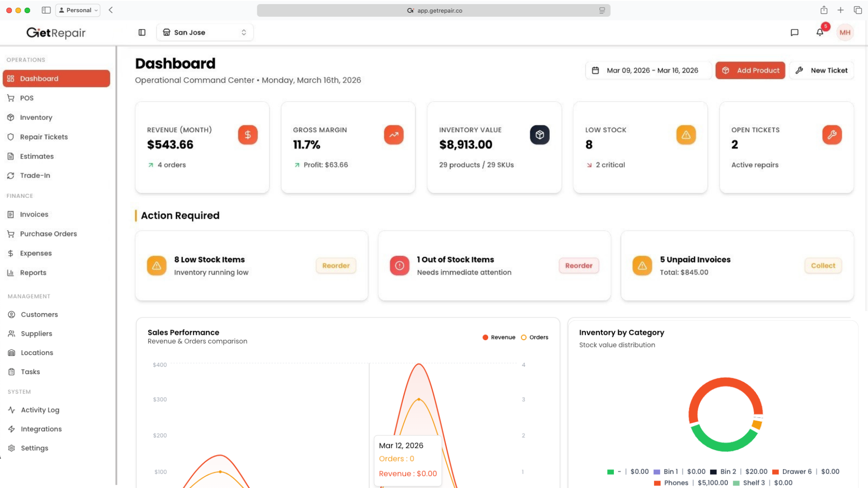Toggle the Revenue series in chart legend
Viewport: 868px width, 488px height.
(499, 337)
